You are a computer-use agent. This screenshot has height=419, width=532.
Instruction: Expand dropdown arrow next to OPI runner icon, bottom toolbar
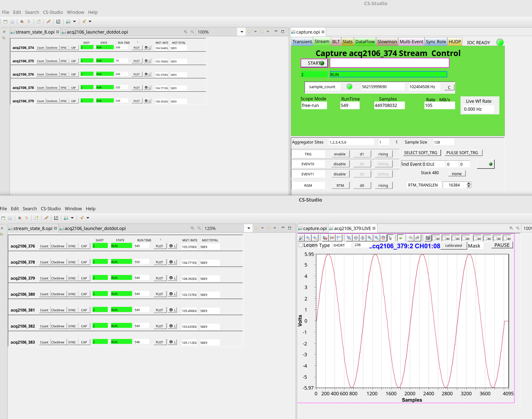(72, 218)
